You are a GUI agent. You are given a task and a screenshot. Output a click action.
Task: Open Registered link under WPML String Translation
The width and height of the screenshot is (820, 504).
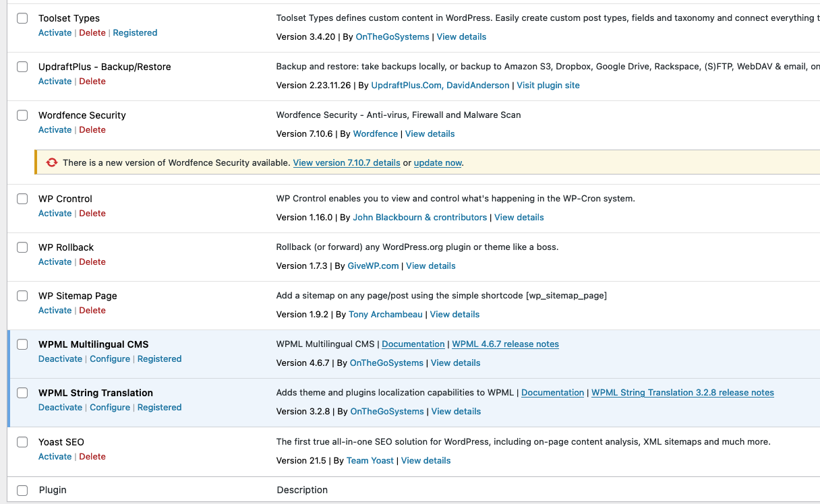pos(159,407)
